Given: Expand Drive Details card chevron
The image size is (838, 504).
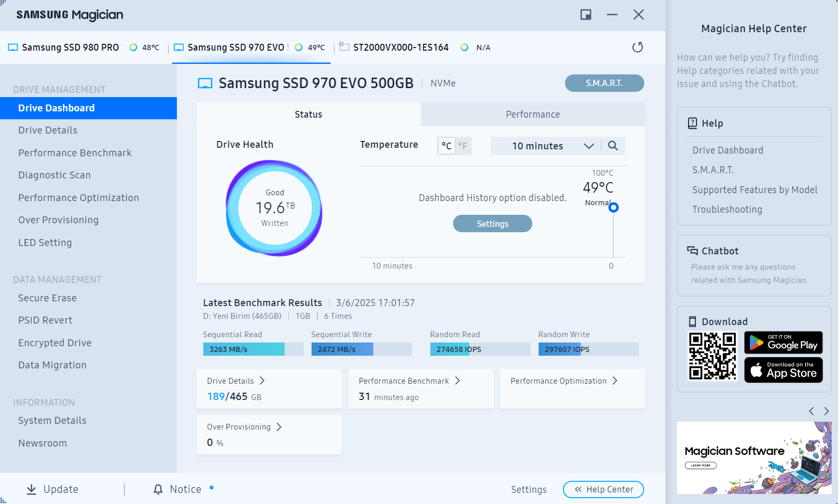Looking at the screenshot, I should point(262,381).
